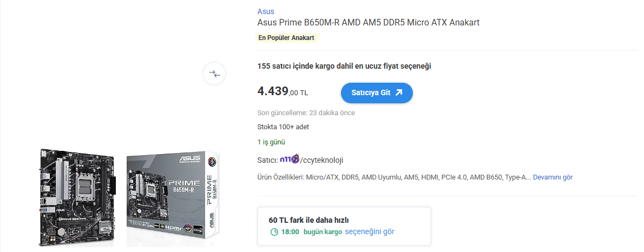644x252 pixels.
Task: Click the 60 TL fark faster-shipping heading
Action: [x=308, y=220]
